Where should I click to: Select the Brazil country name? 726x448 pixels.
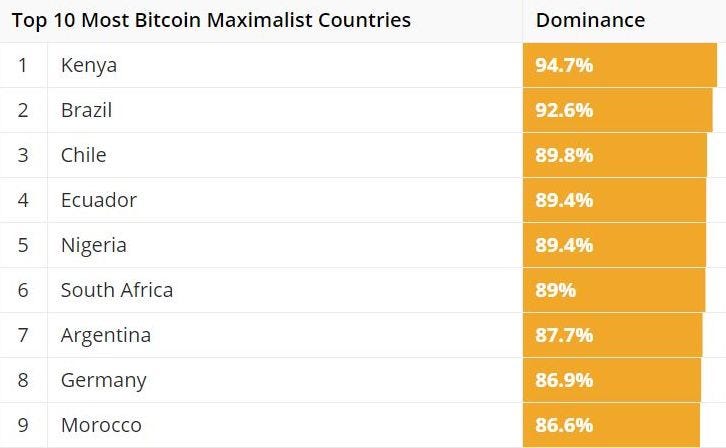tap(87, 110)
